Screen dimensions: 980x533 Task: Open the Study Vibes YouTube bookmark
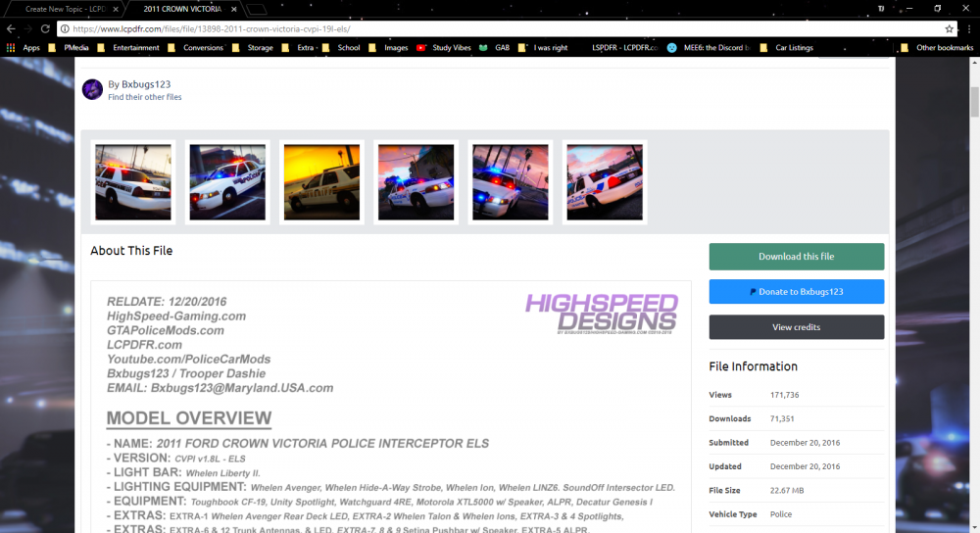444,47
